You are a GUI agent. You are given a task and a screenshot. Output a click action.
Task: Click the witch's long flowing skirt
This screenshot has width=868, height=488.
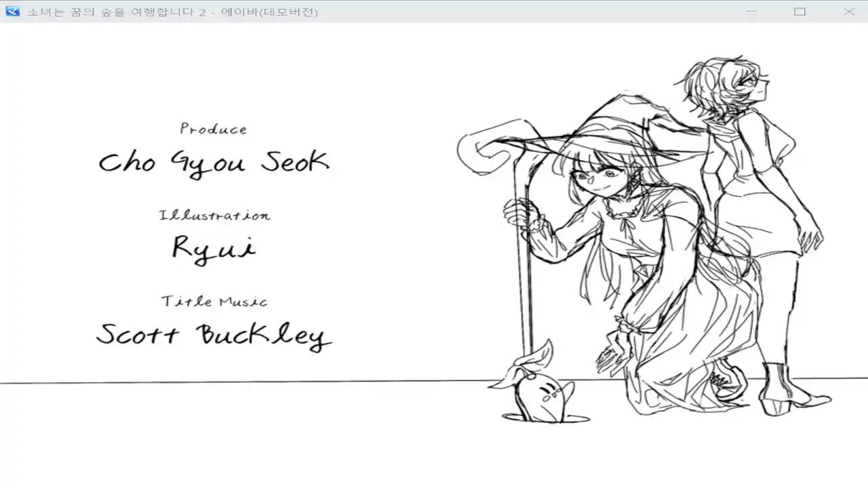(x=685, y=339)
